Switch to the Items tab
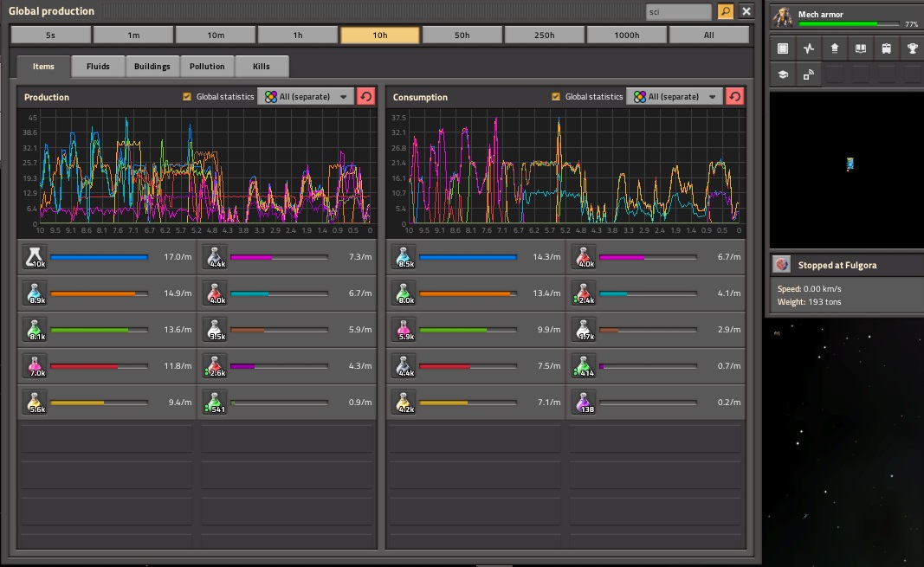This screenshot has height=567, width=924. coord(43,67)
